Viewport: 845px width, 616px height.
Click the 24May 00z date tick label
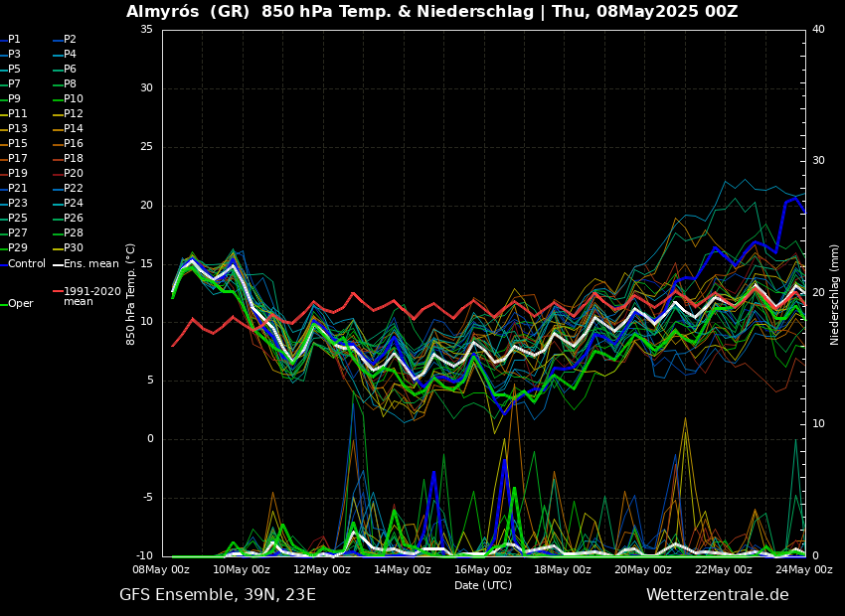click(804, 570)
